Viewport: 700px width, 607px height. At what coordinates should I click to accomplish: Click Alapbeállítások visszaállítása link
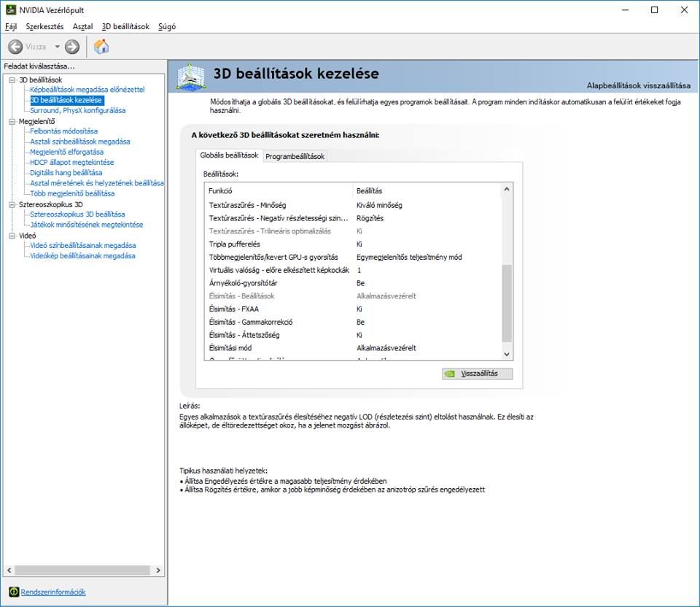click(x=639, y=85)
